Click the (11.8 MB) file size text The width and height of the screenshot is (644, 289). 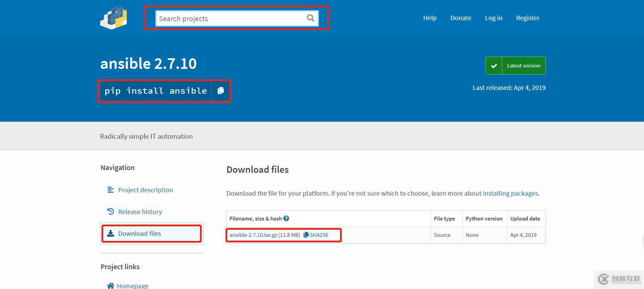289,235
